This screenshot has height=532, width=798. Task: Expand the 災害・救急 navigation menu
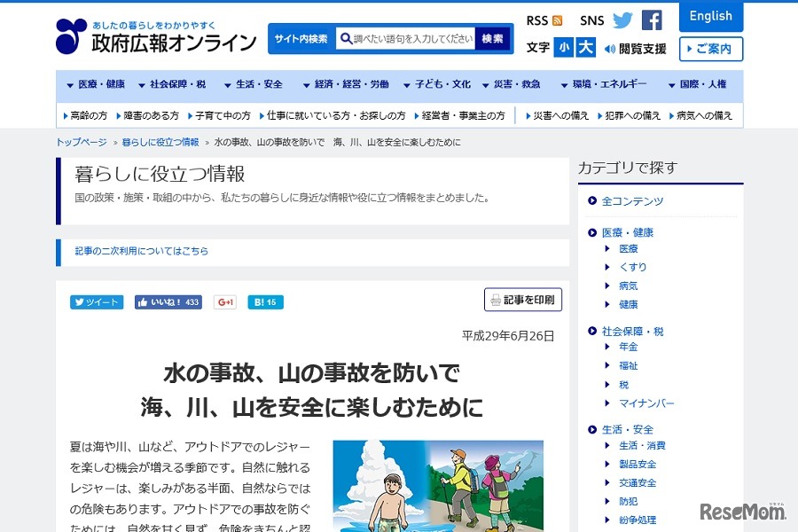[x=512, y=84]
